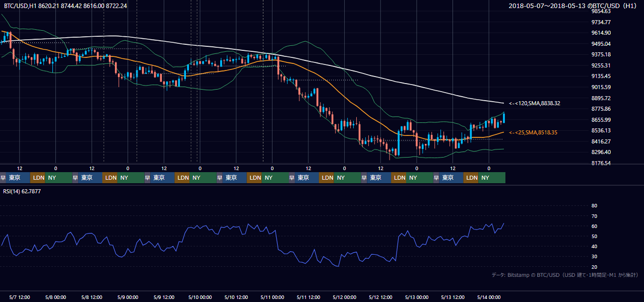The width and height of the screenshot is (644, 302).
Task: Click the 5/14 00:00 date label
Action: 489,297
